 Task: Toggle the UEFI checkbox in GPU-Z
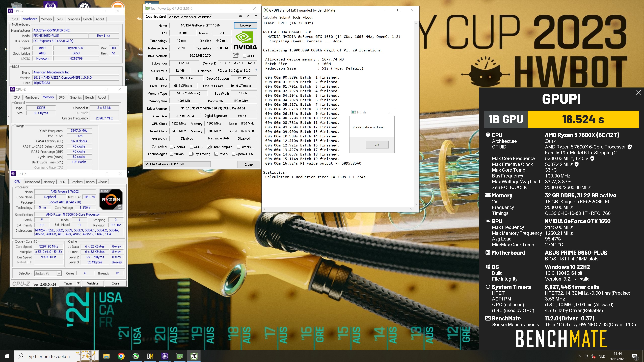click(244, 56)
